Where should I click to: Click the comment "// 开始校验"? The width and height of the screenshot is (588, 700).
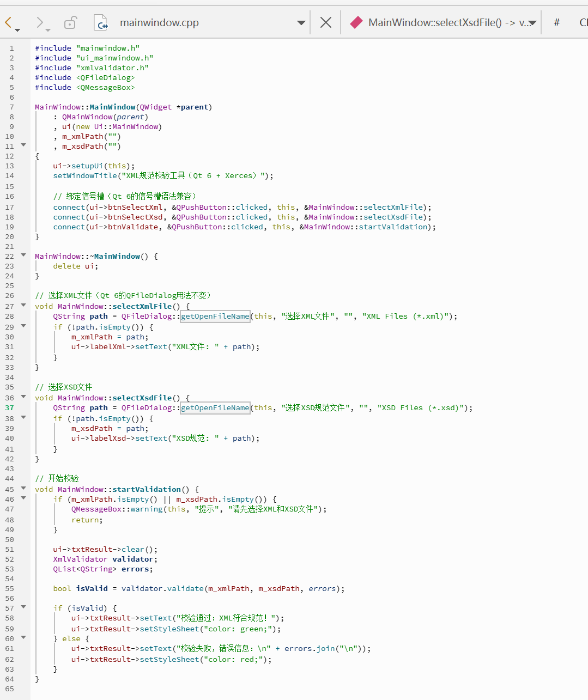click(57, 478)
